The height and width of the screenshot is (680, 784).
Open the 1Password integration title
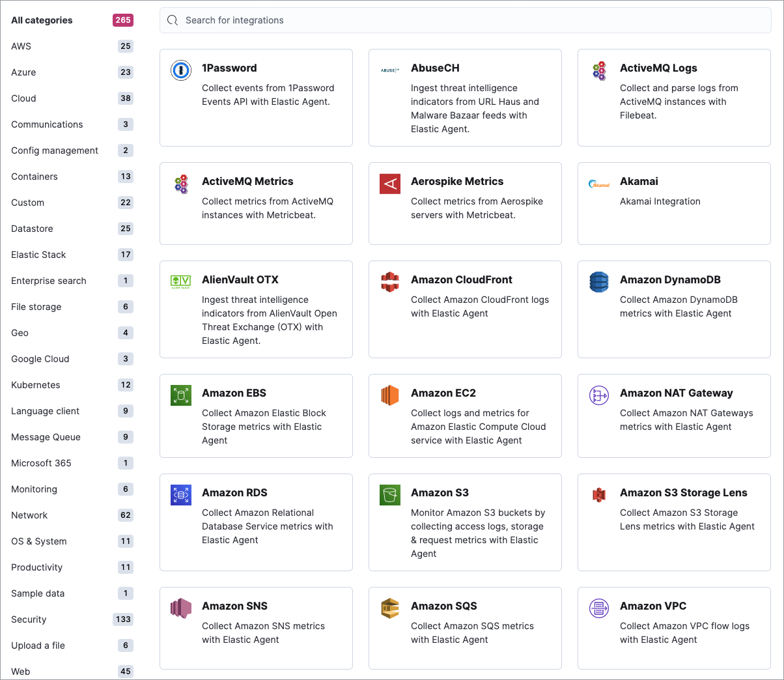coord(229,68)
